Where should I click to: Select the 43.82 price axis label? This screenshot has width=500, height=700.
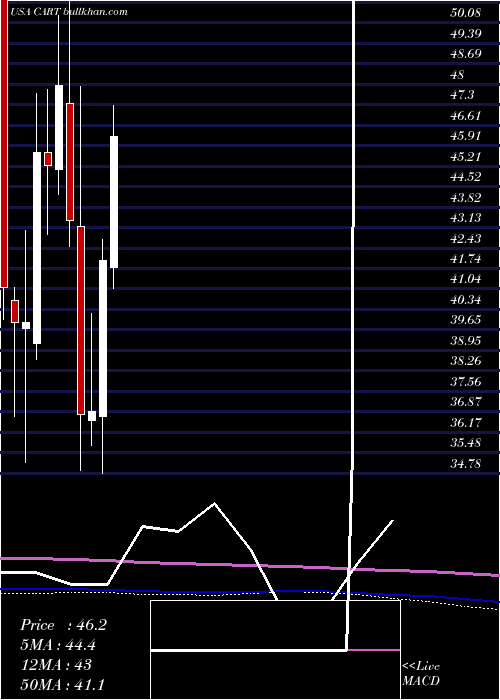[x=466, y=197]
